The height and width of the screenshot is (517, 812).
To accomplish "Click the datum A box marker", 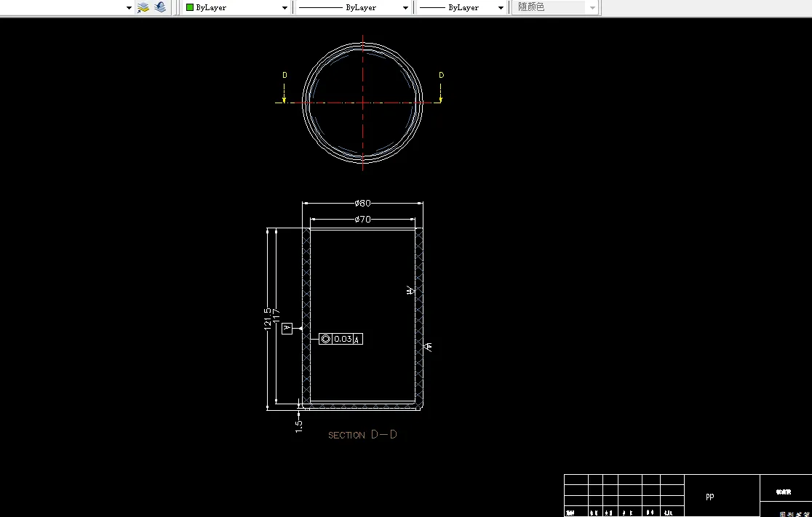I will tap(287, 328).
